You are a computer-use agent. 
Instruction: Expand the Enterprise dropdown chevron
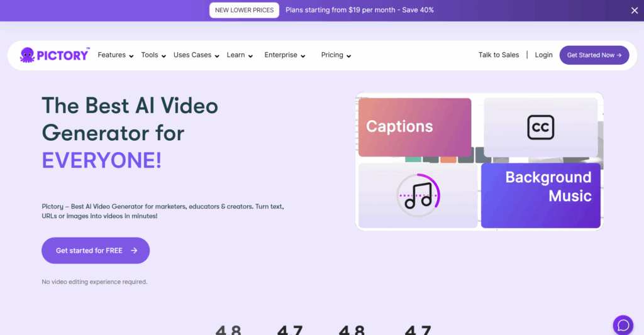pyautogui.click(x=303, y=56)
